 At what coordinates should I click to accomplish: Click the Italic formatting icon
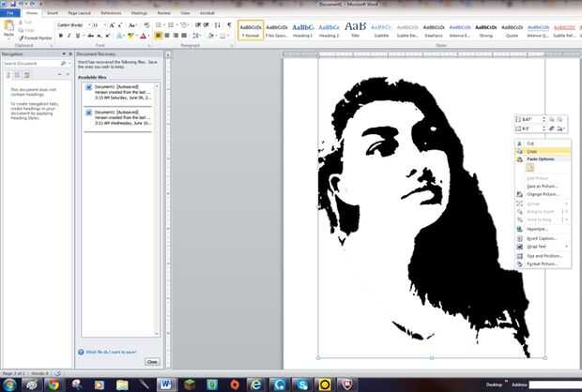68,36
